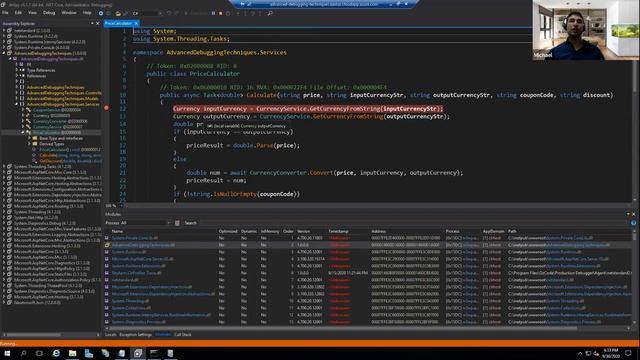Click Newtonsoft.Json assembly icon in tree
This screenshot has height=360, width=640.
pos(9,302)
